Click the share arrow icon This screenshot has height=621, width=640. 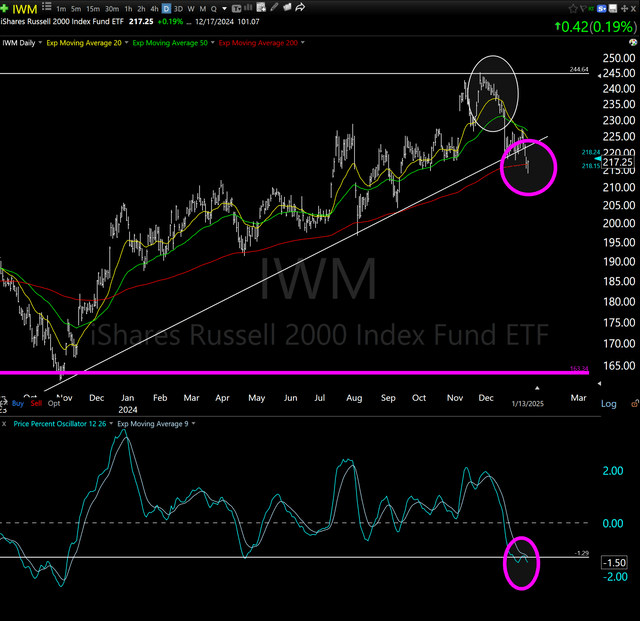point(300,7)
